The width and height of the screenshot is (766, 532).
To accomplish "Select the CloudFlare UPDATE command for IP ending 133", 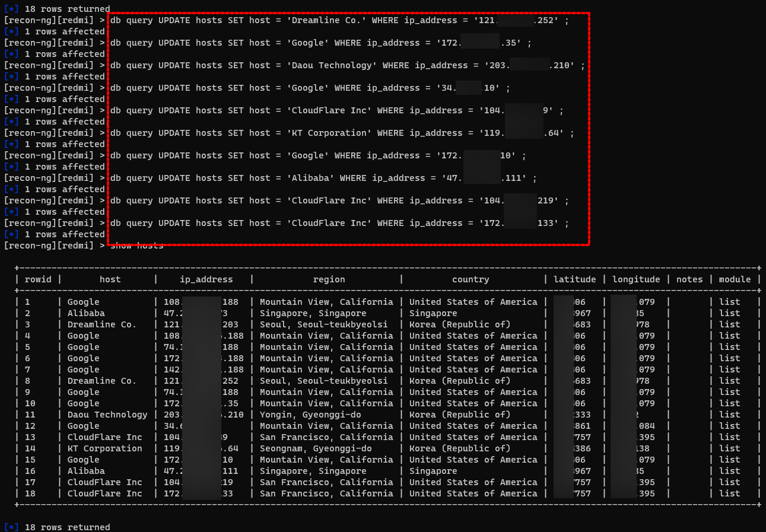I will [x=339, y=223].
